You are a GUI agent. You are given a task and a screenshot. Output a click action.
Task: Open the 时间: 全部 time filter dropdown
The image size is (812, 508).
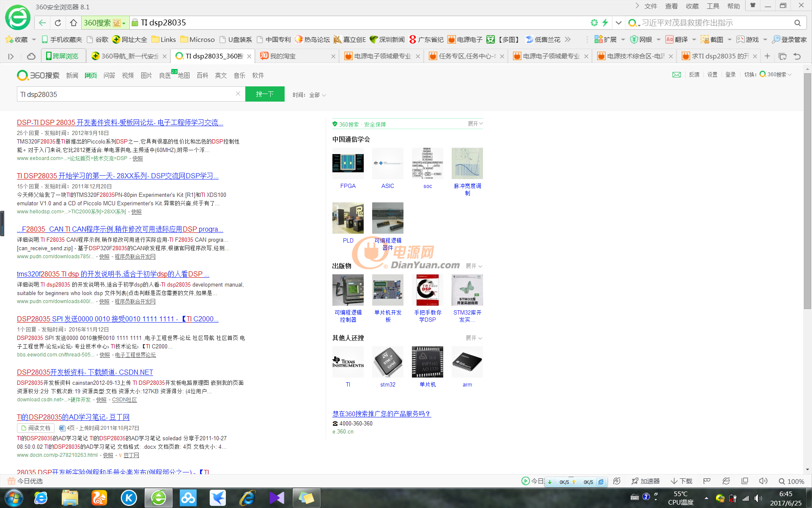[309, 95]
